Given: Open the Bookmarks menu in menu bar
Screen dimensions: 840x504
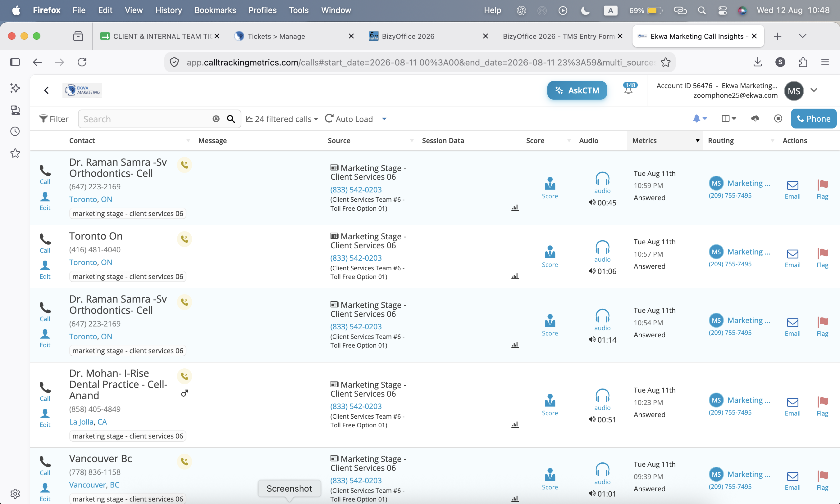Looking at the screenshot, I should (x=215, y=10).
